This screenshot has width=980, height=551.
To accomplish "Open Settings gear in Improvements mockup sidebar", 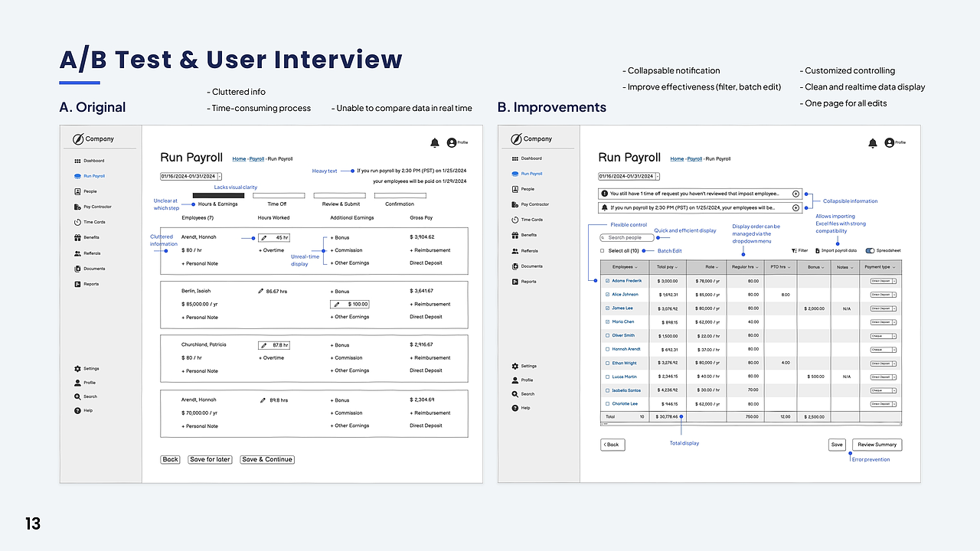I will click(x=515, y=367).
